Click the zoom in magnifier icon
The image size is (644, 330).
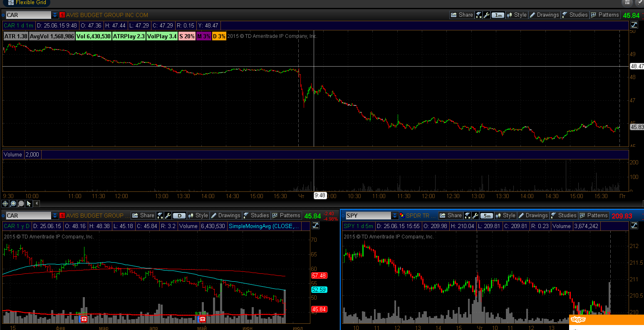13,203
